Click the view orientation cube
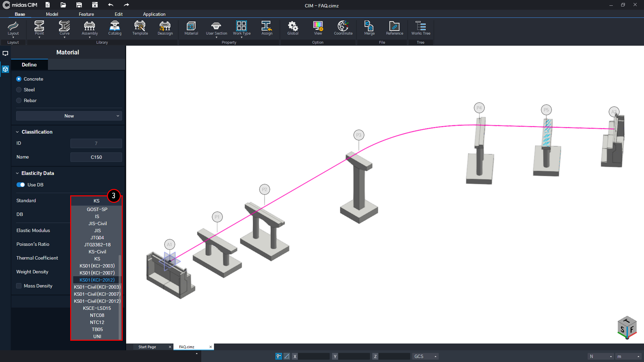The height and width of the screenshot is (362, 644). point(627,328)
